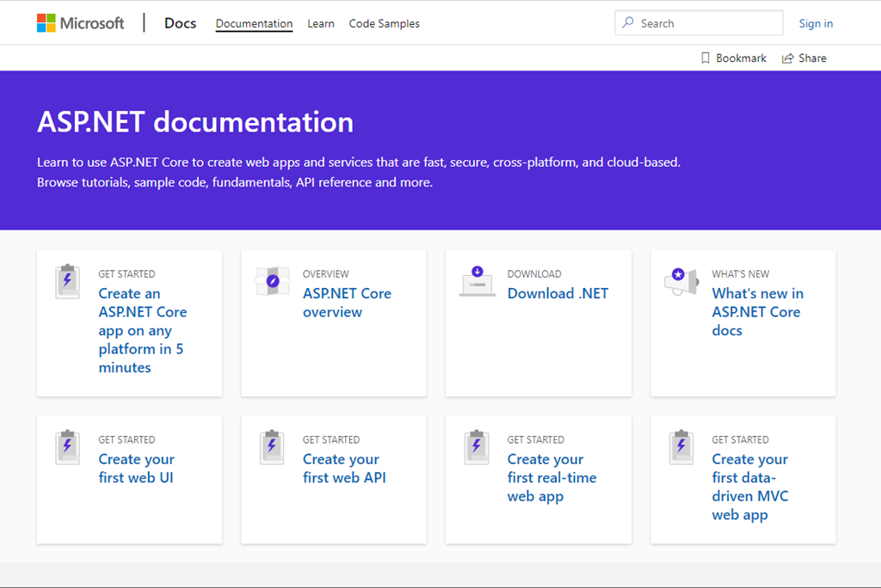Click clipboard icon beside data-driven MVC app
Viewport: 881px width, 588px height.
click(681, 447)
